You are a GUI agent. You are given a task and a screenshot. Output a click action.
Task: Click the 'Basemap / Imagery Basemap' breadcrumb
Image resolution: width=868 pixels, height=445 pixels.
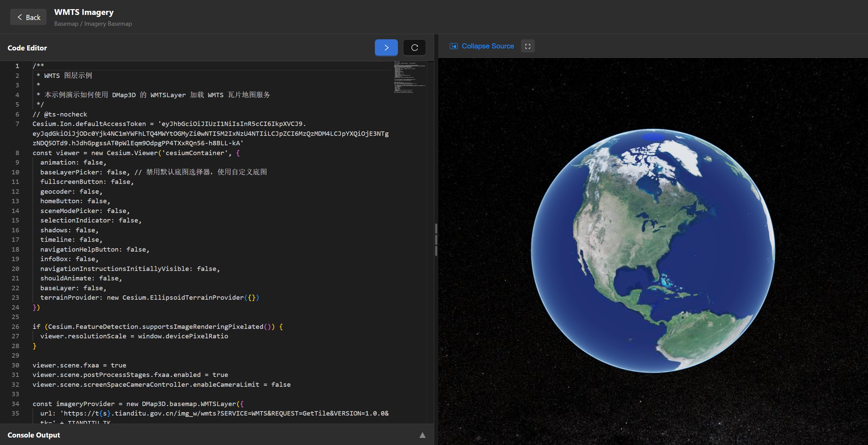[x=93, y=24]
